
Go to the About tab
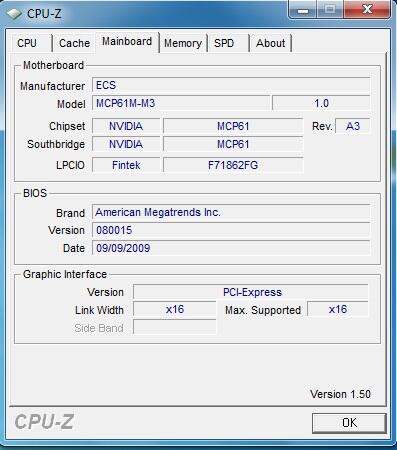271,43
